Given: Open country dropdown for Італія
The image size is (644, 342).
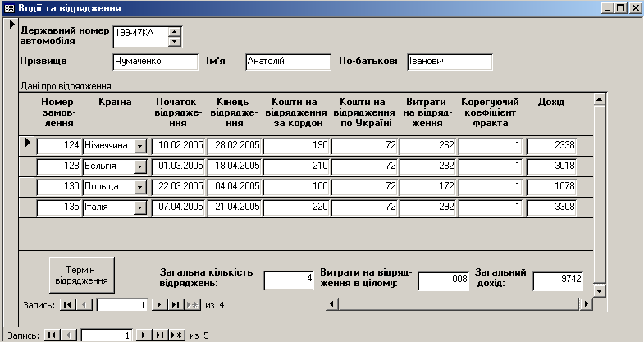Looking at the screenshot, I should [x=140, y=207].
